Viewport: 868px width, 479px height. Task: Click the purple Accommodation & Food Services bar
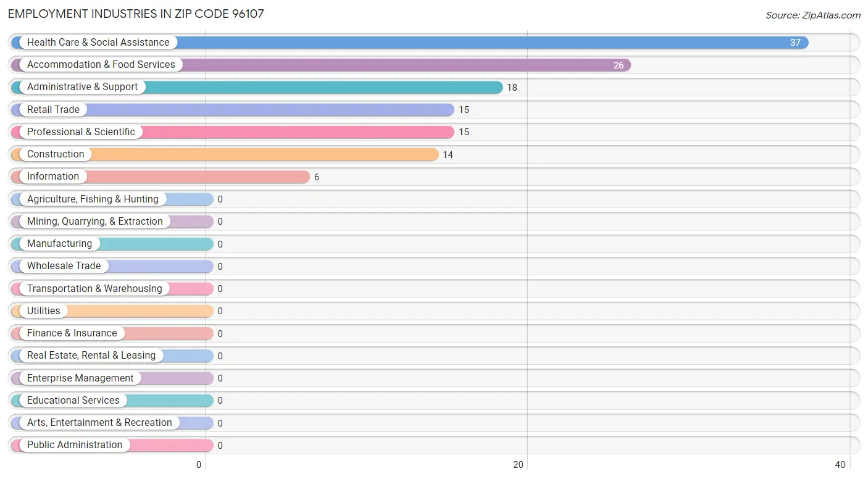pyautogui.click(x=321, y=65)
